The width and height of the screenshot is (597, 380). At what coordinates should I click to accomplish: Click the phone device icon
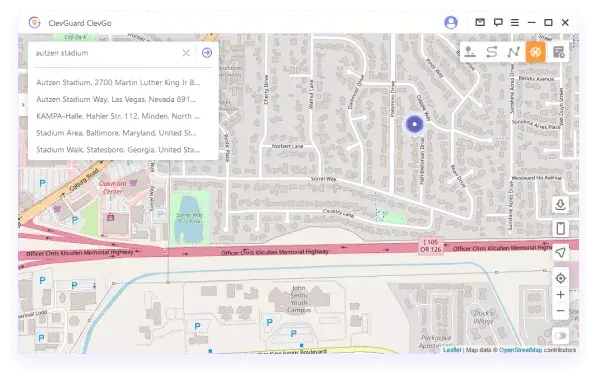[x=560, y=228]
